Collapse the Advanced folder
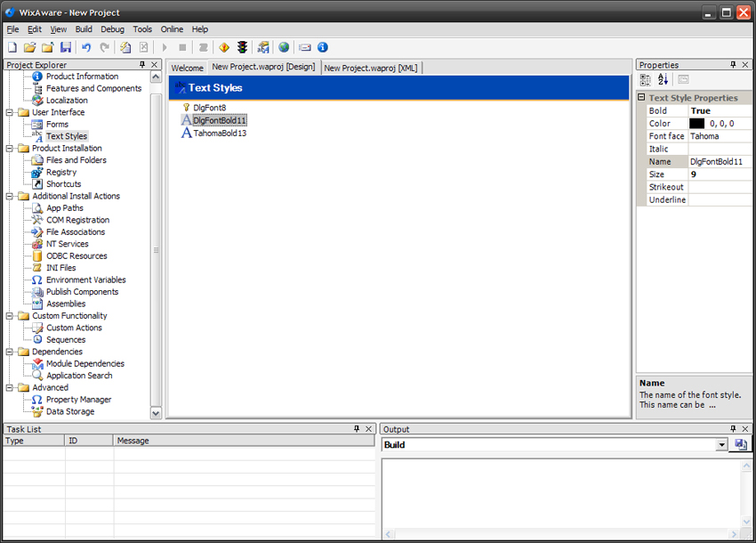 click(x=9, y=388)
